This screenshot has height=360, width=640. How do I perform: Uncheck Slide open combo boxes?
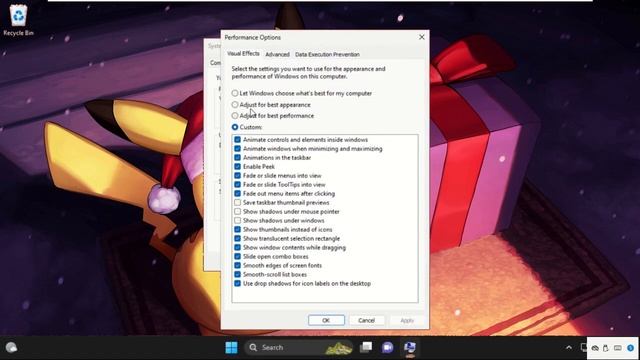(x=238, y=256)
